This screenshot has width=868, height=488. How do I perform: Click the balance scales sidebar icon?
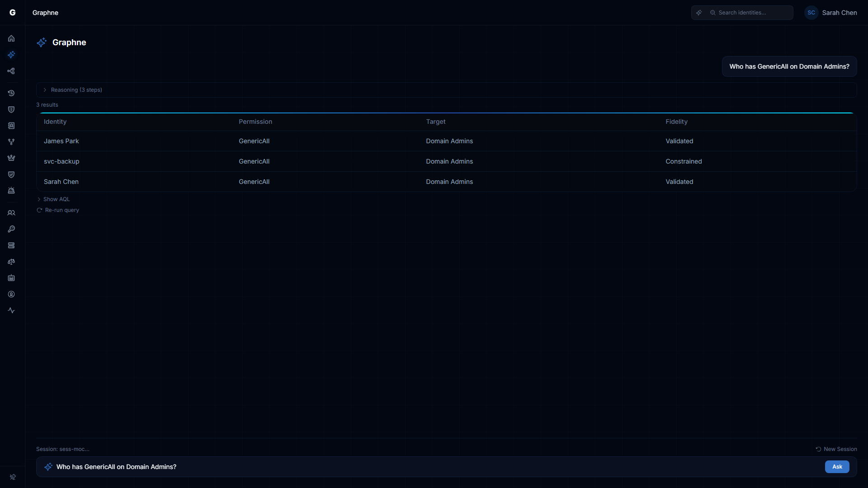pyautogui.click(x=11, y=262)
